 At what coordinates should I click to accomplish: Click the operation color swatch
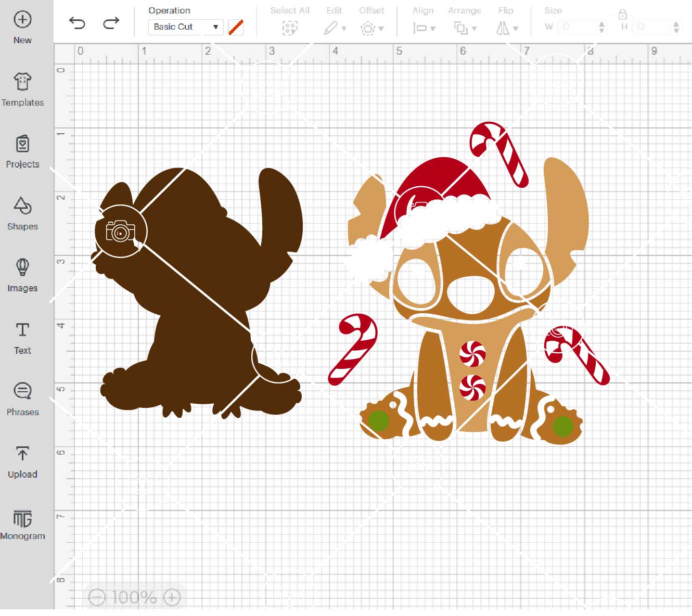pyautogui.click(x=236, y=27)
